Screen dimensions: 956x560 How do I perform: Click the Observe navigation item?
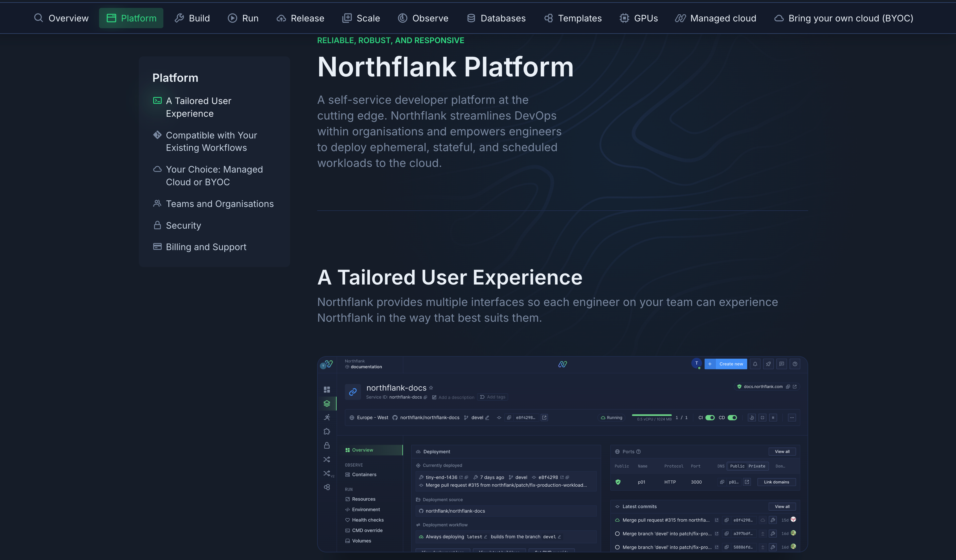423,18
